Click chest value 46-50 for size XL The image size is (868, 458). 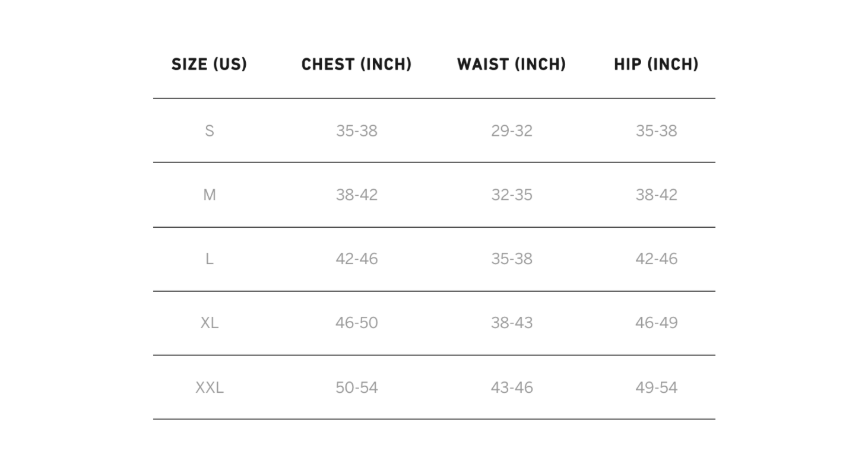(356, 323)
